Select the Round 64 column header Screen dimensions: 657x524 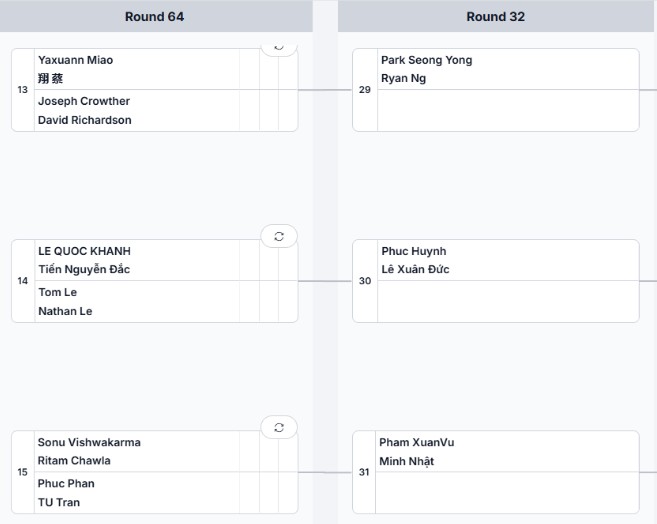[154, 17]
